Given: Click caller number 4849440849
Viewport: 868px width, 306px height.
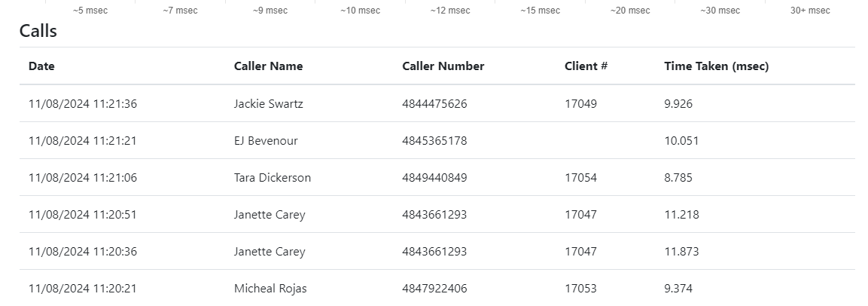Looking at the screenshot, I should [x=434, y=178].
